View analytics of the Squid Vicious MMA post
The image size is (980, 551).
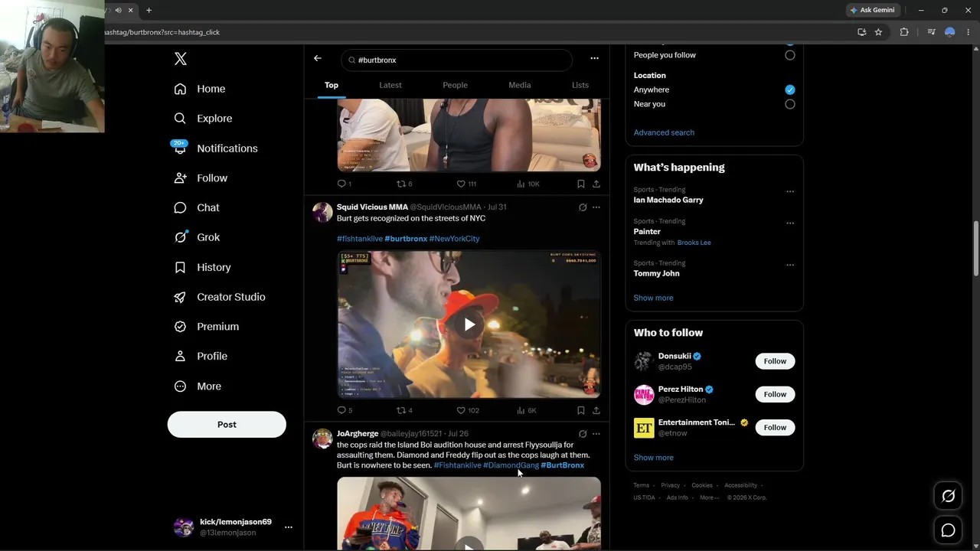(521, 410)
